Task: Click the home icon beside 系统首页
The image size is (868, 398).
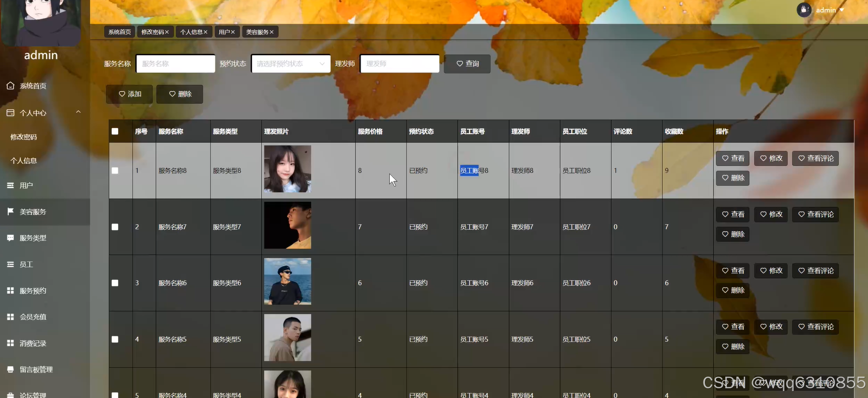Action: pos(10,86)
